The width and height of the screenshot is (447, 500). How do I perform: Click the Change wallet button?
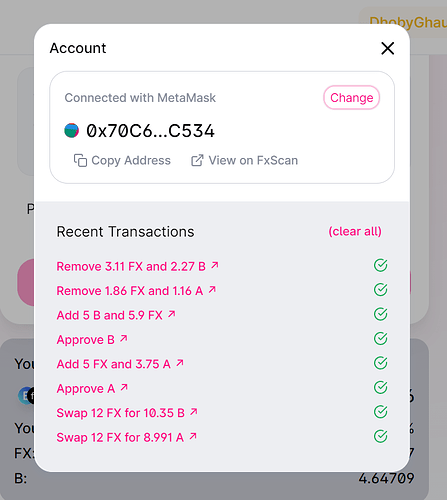click(x=351, y=98)
